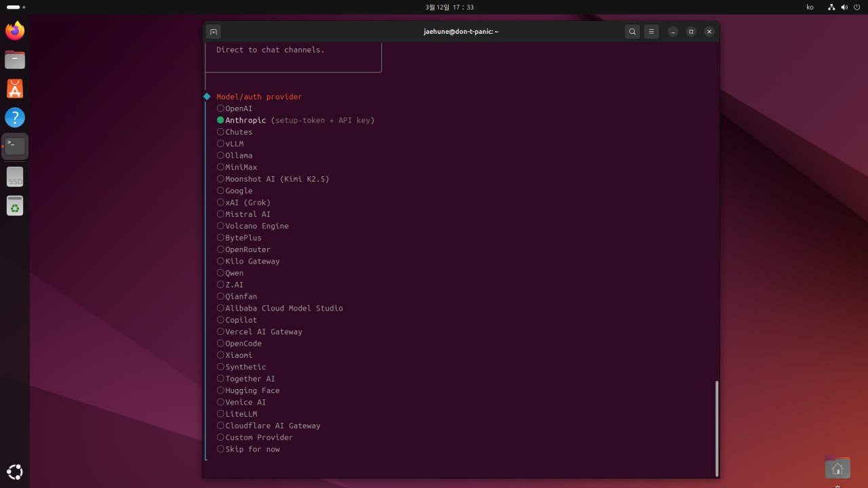Open the Files manager in dock
This screenshot has width=868, height=488.
click(x=15, y=60)
